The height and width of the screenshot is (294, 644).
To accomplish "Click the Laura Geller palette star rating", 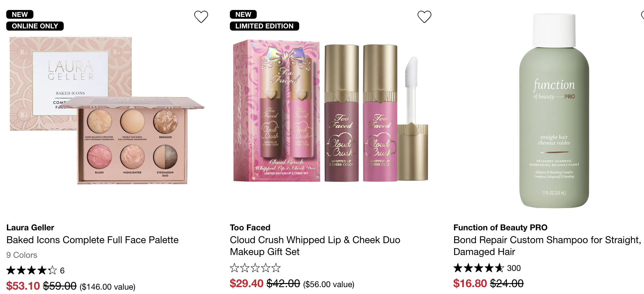I will point(32,270).
